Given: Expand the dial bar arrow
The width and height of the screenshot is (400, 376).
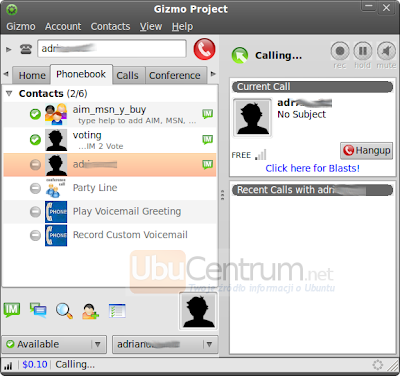Looking at the screenshot, I should tap(9, 49).
